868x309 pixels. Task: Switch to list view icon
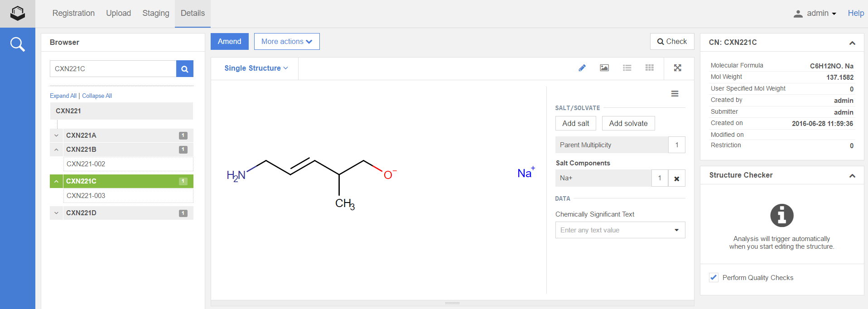pyautogui.click(x=627, y=68)
